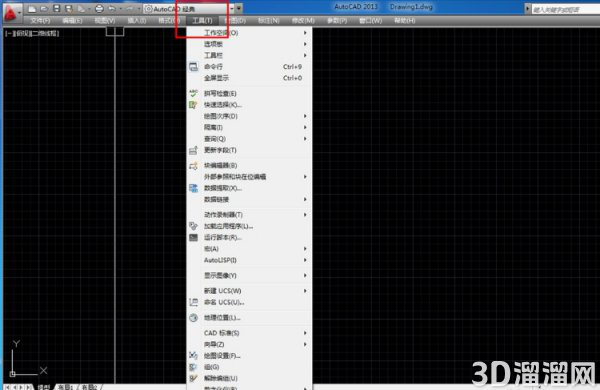Expand the 工作空间(O) submenu

[x=249, y=33]
